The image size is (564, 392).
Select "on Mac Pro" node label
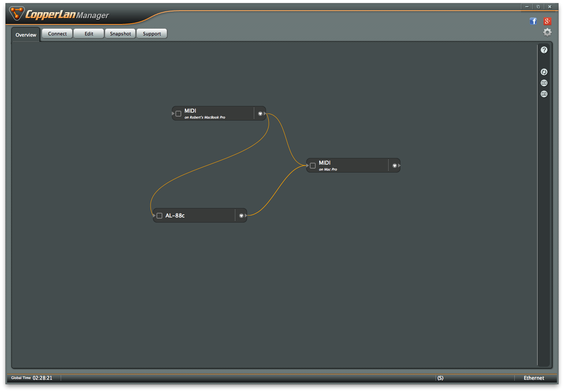click(x=328, y=169)
